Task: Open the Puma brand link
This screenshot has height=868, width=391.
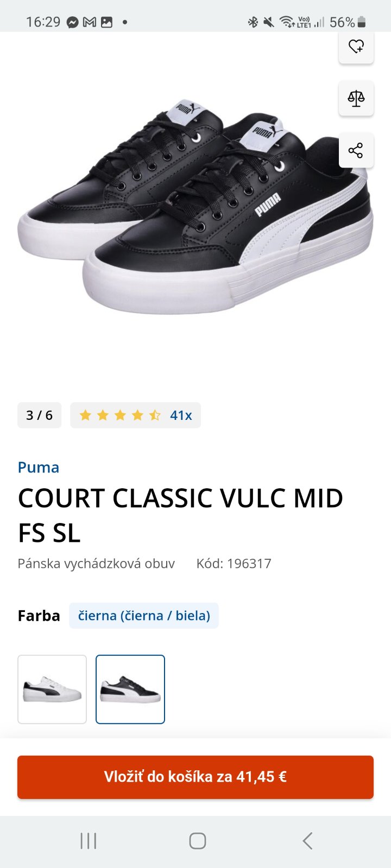Action: (x=39, y=467)
